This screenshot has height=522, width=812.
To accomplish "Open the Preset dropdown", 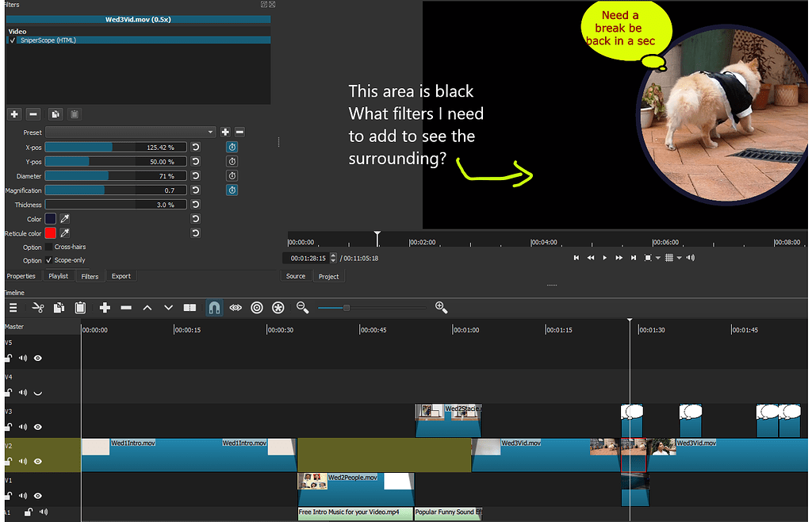I will (211, 132).
